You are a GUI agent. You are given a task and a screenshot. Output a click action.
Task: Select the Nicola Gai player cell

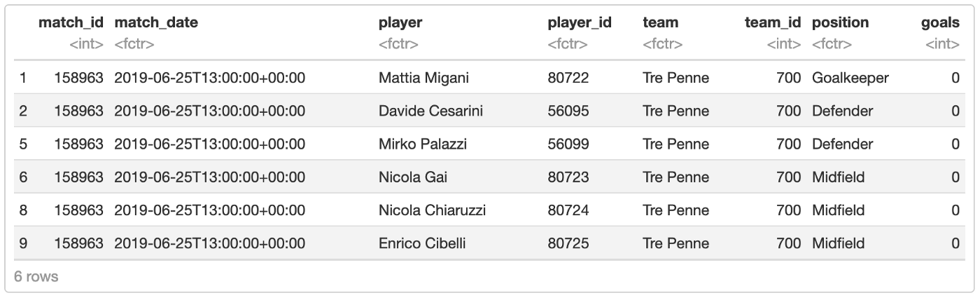(412, 177)
